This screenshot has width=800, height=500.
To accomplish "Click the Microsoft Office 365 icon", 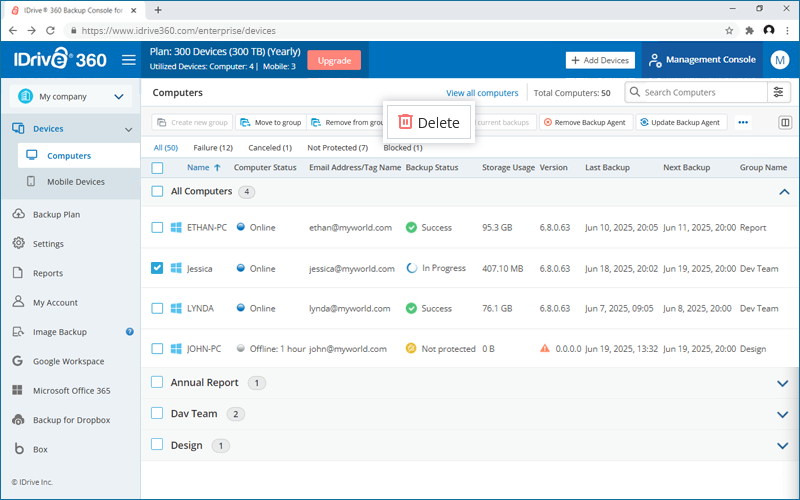I will (x=17, y=390).
